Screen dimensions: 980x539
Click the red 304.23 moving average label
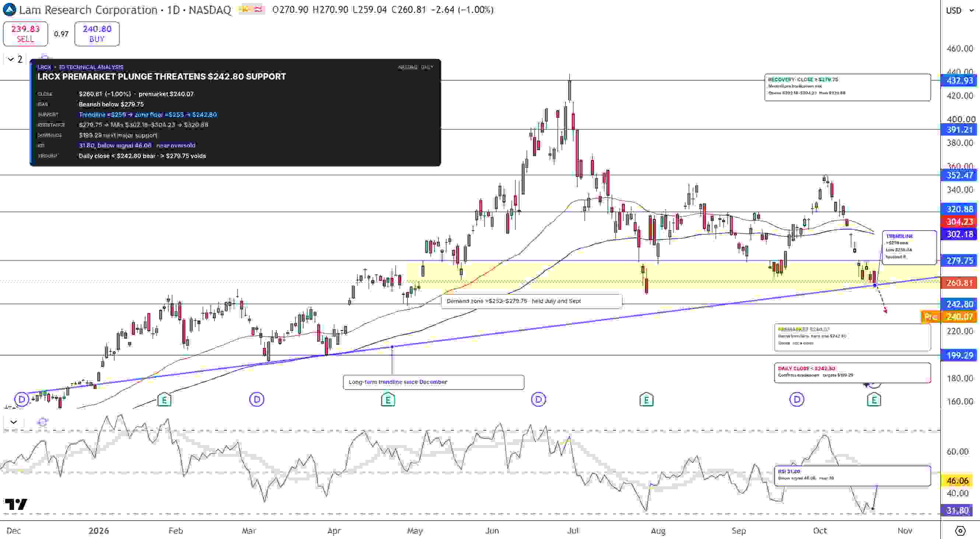click(959, 221)
